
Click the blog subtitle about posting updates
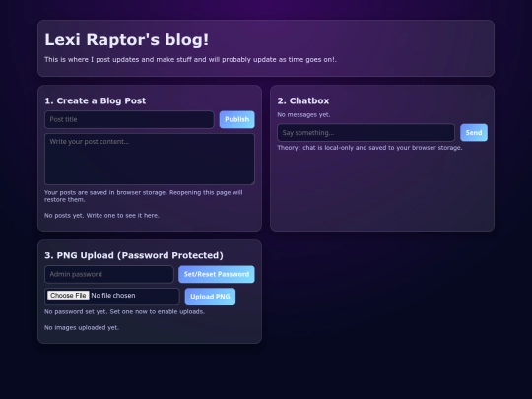click(x=191, y=60)
